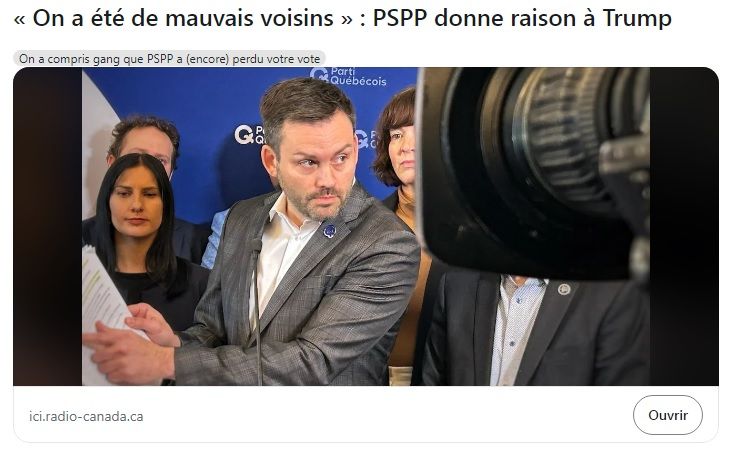Click the blue lapel pin on gray blazer
The width and height of the screenshot is (733, 455).
tap(330, 230)
